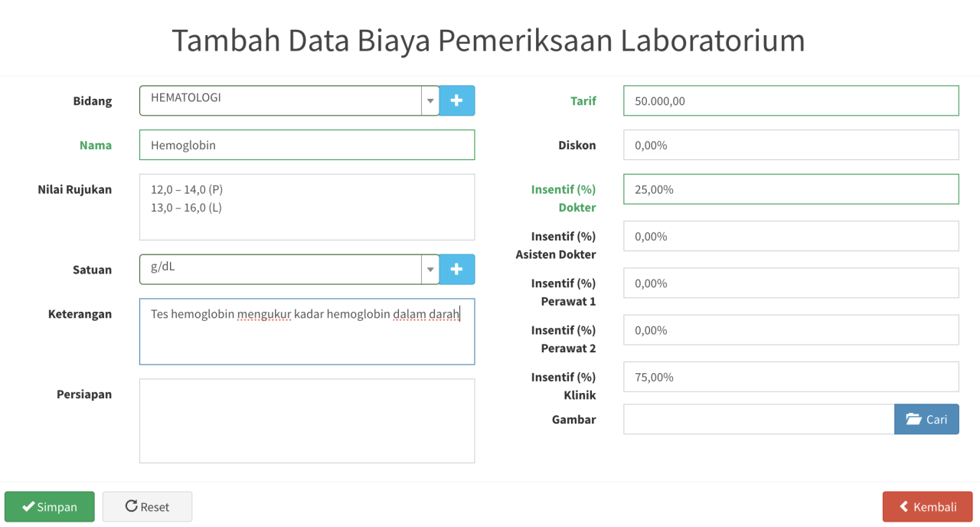Expand the Bidang dropdown arrow

[430, 100]
